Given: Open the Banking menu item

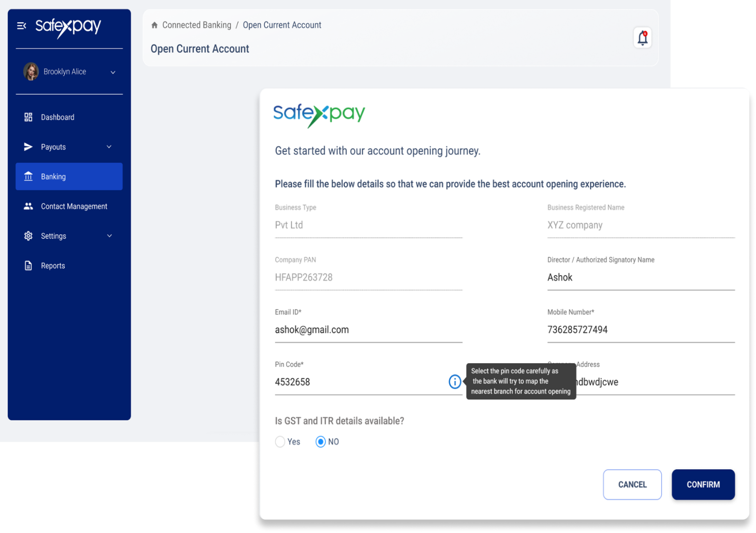Looking at the screenshot, I should pos(69,176).
